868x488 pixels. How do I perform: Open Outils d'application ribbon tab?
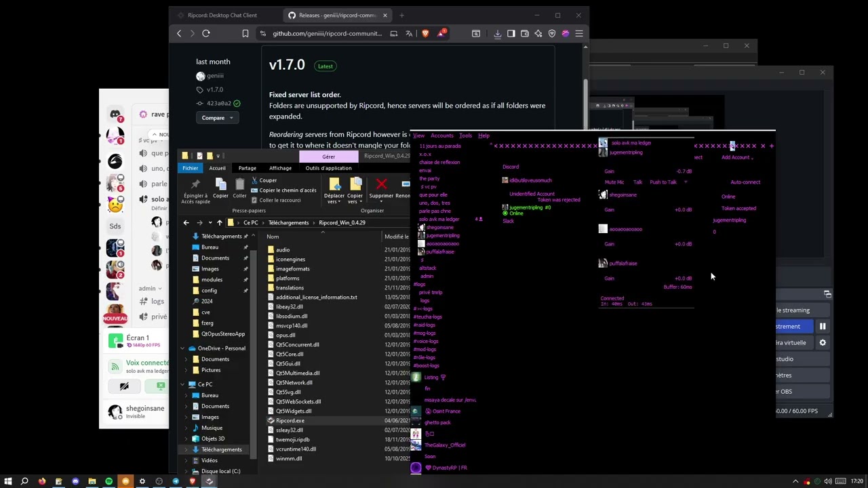328,168
